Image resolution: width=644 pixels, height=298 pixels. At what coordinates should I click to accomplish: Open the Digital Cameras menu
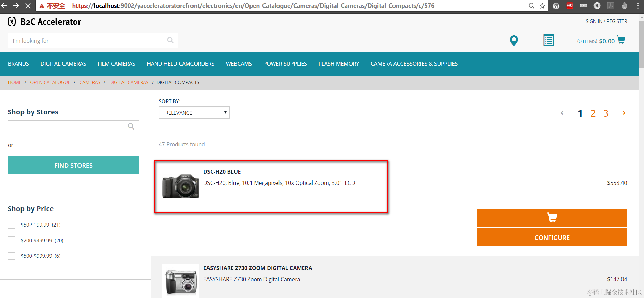click(63, 64)
